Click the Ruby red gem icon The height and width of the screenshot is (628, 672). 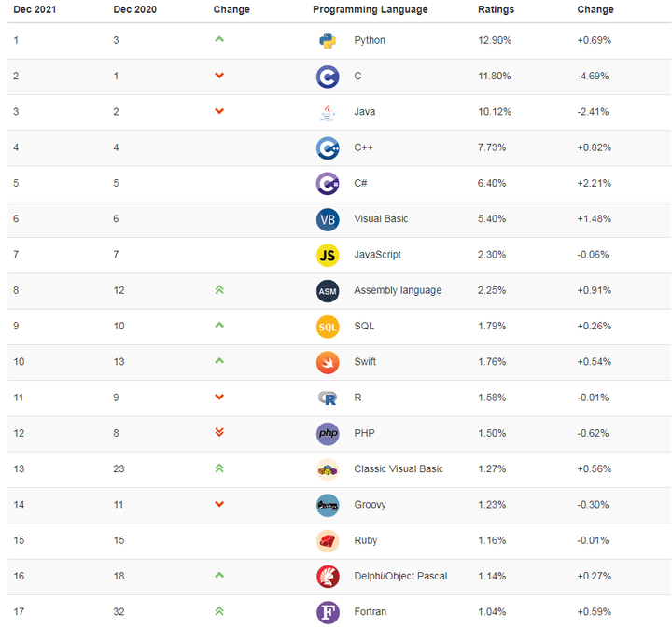(327, 540)
